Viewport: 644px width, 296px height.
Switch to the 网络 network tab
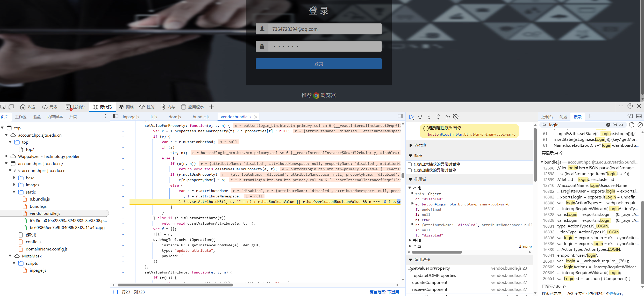click(126, 107)
